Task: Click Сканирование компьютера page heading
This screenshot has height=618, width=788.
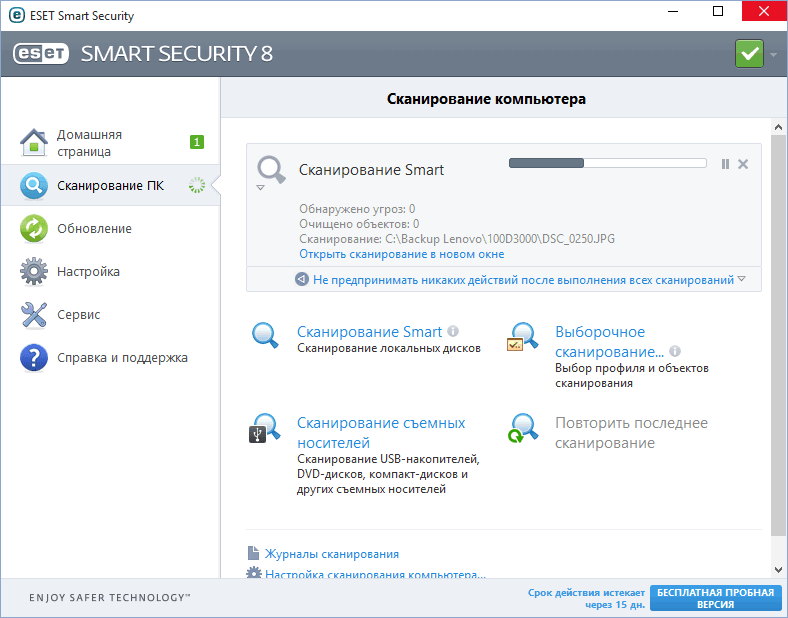Action: 486,99
